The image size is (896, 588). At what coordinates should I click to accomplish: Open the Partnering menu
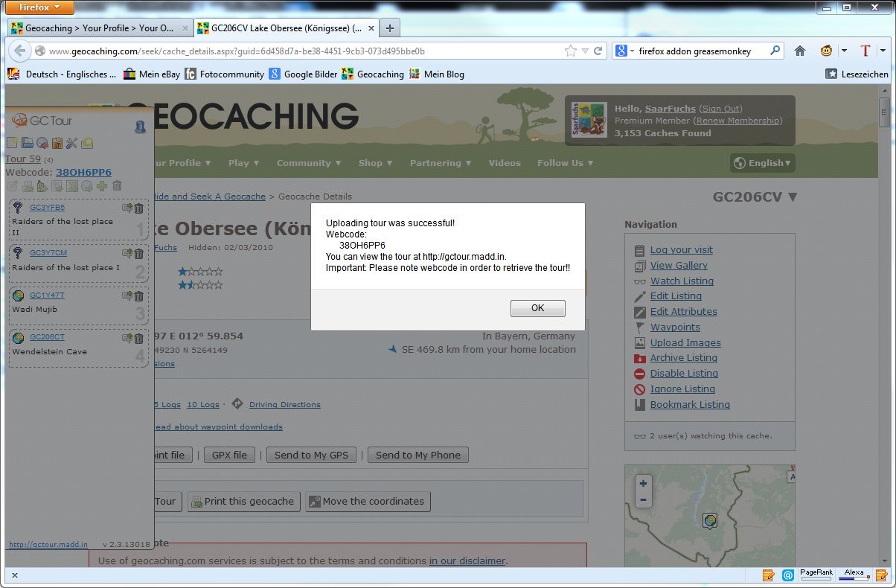tap(441, 163)
